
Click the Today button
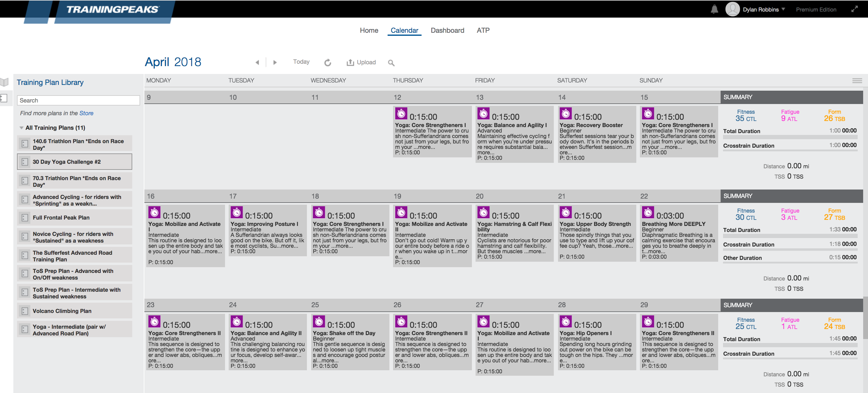click(301, 62)
